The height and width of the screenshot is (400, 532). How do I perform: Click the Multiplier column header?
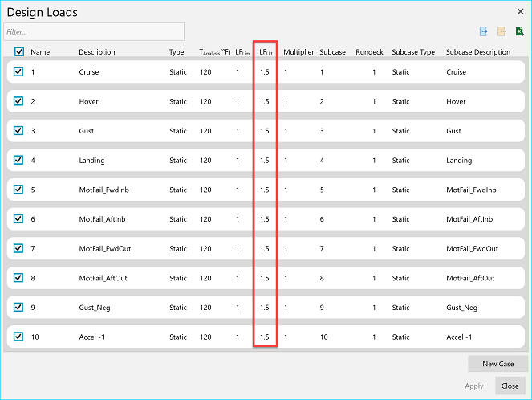298,52
